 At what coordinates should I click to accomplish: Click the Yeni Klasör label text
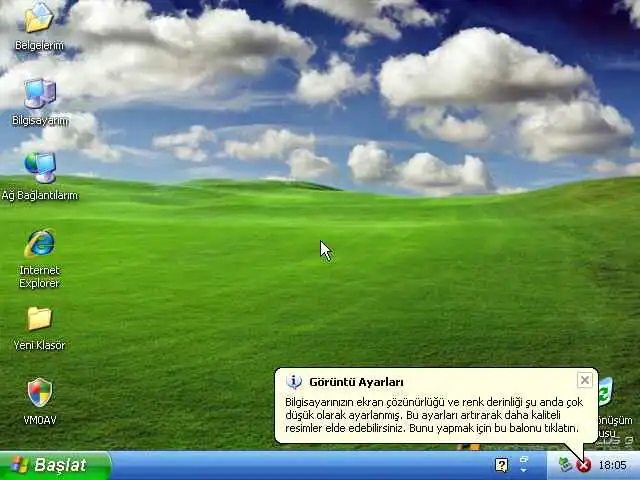[x=39, y=345]
